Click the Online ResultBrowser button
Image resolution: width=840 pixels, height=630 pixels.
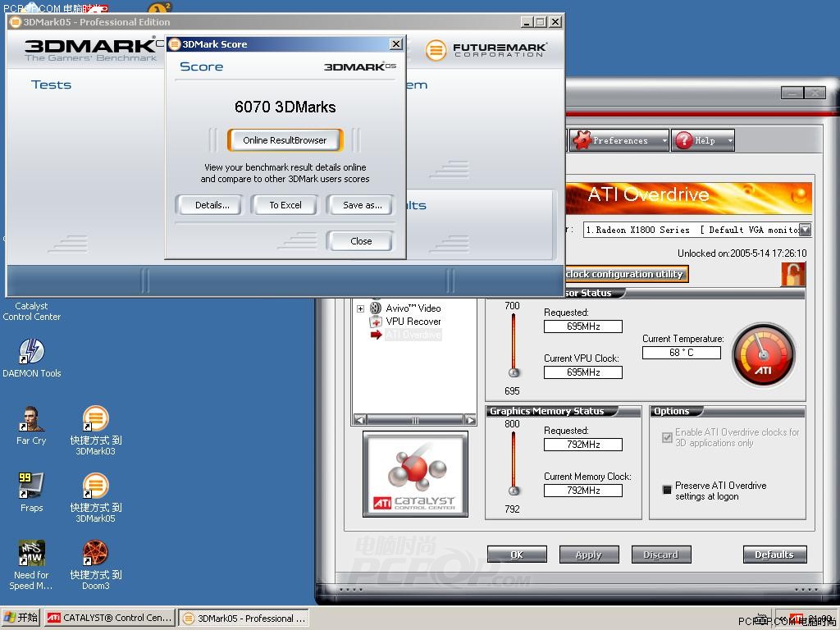click(x=285, y=140)
